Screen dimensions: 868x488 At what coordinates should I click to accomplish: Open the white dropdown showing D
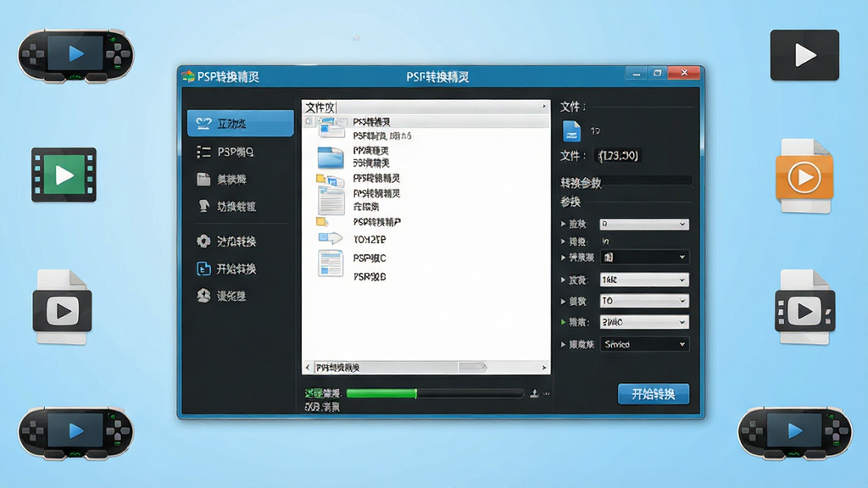pos(644,224)
